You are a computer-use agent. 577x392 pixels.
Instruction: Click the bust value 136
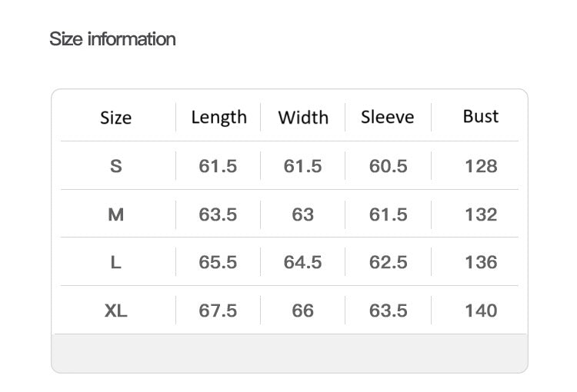(481, 262)
